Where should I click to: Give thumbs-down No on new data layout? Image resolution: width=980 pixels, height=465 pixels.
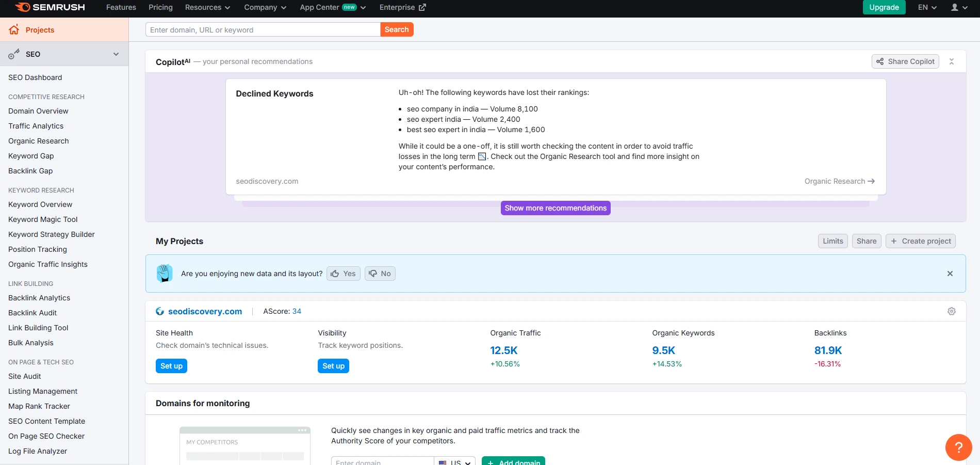(380, 274)
